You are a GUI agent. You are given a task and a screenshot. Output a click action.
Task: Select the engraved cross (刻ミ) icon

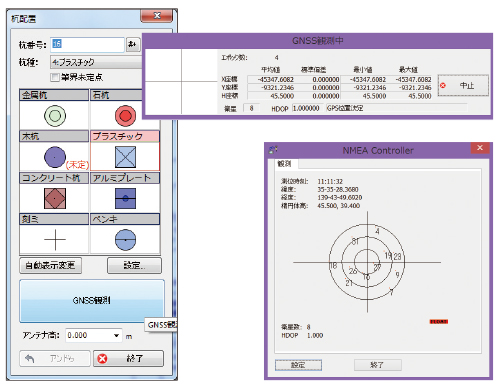coord(55,240)
